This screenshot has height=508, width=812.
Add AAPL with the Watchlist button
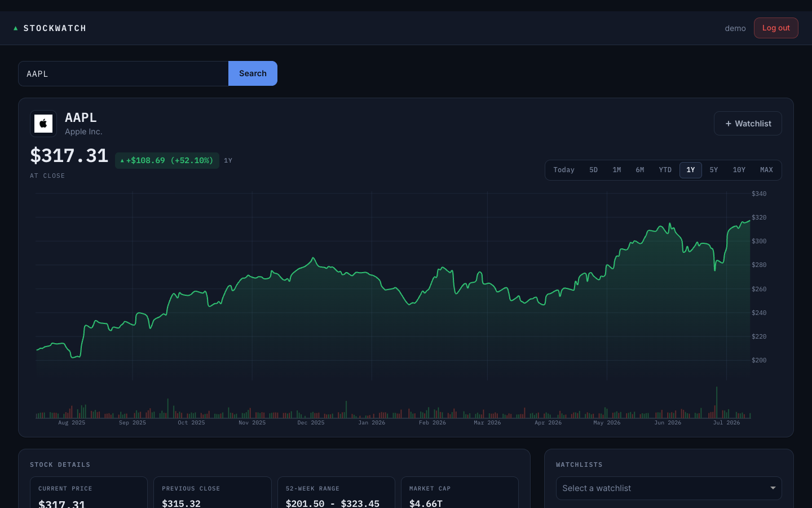click(748, 124)
